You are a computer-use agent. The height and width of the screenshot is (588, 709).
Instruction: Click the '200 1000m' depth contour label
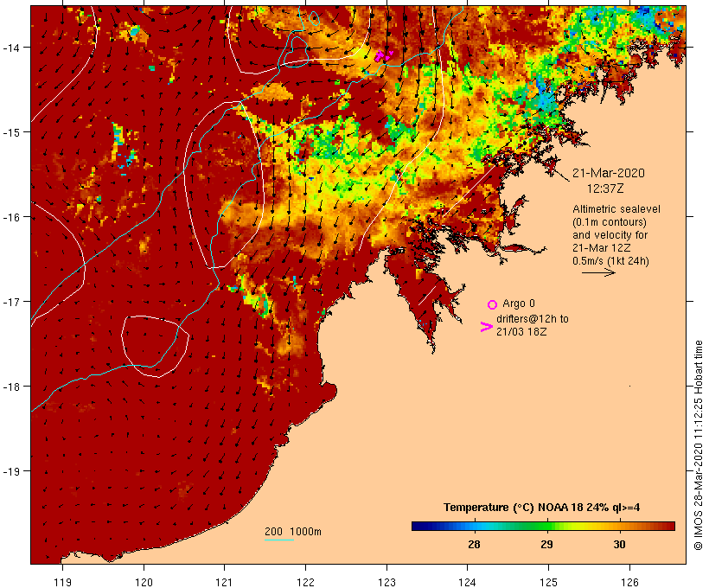(x=293, y=532)
